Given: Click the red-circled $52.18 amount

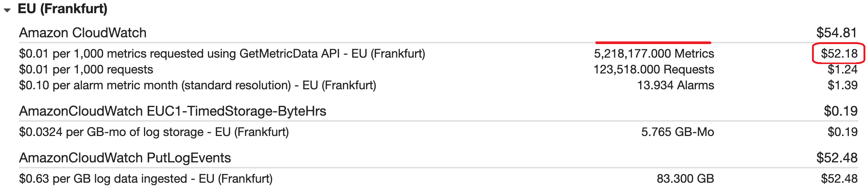Looking at the screenshot, I should (x=839, y=54).
